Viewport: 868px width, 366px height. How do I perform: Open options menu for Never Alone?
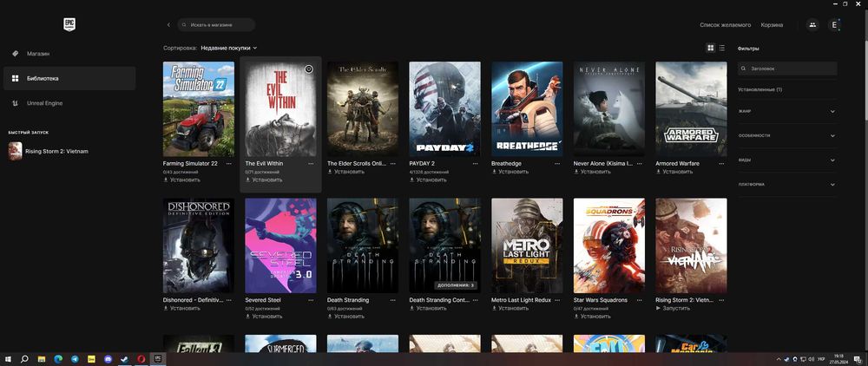[639, 164]
